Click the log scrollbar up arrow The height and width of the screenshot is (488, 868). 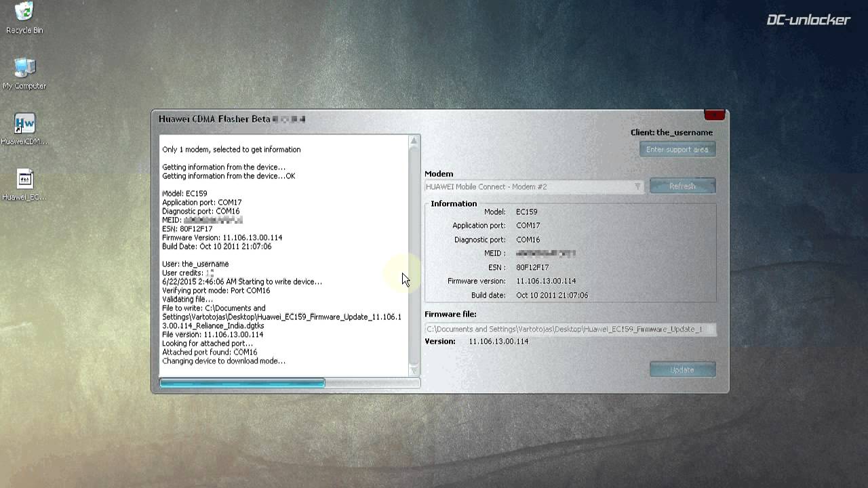(x=414, y=141)
